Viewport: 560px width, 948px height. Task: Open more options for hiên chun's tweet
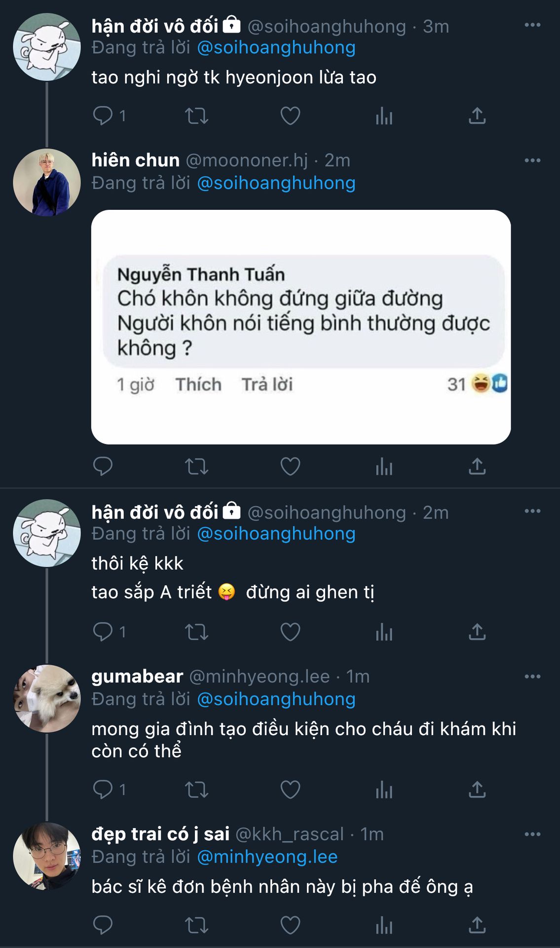(x=532, y=160)
